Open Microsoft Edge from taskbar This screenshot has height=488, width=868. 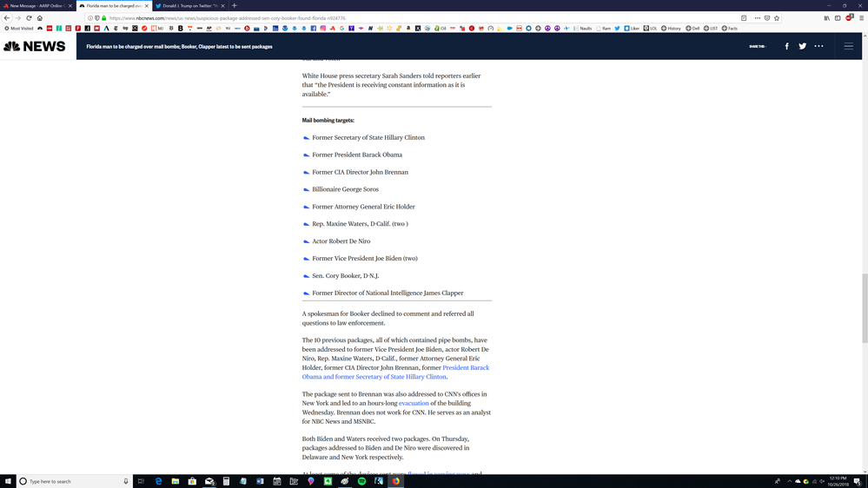pyautogui.click(x=158, y=481)
